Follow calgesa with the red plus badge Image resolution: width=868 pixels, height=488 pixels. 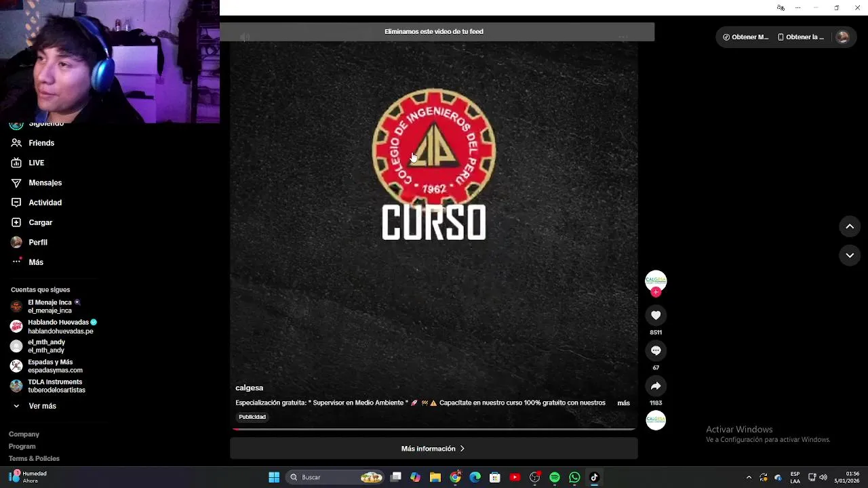pos(656,292)
